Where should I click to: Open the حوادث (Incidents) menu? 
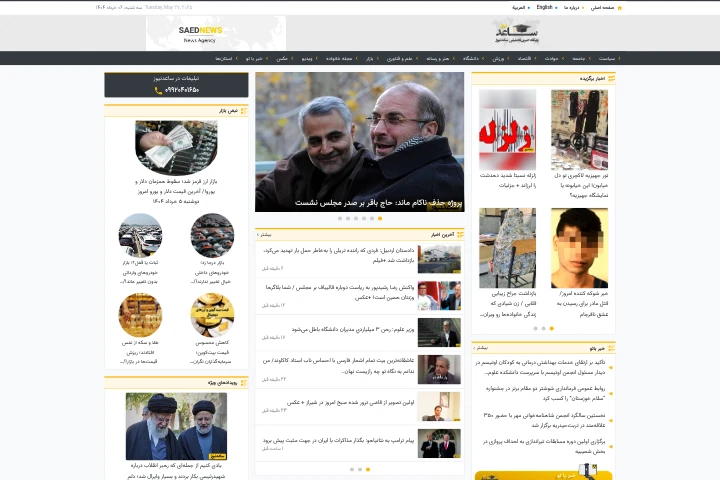click(x=551, y=58)
